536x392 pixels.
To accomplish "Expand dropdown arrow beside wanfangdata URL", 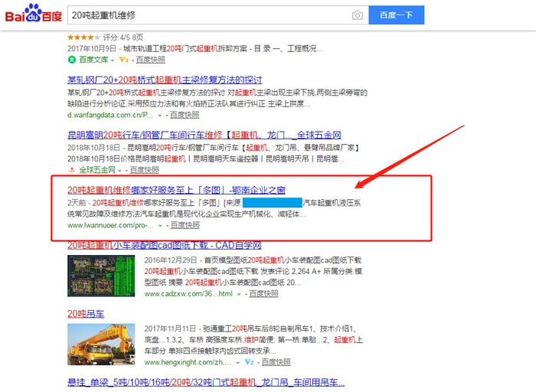I will pyautogui.click(x=159, y=116).
